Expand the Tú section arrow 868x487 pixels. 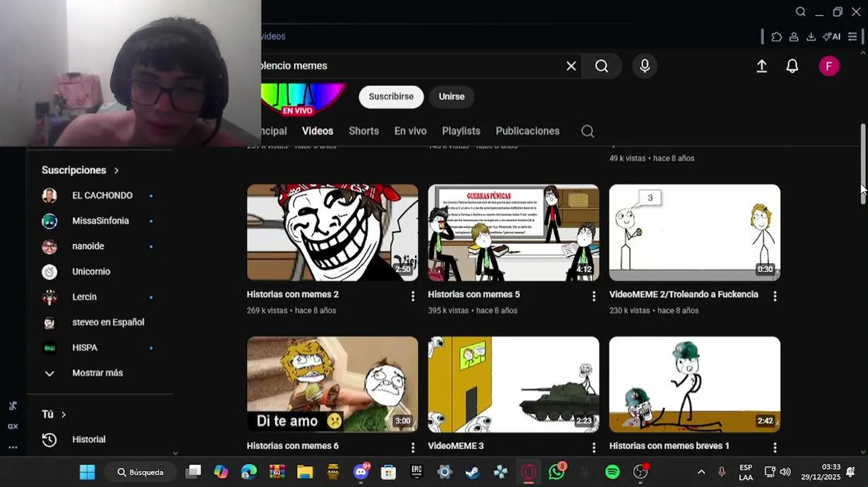click(64, 415)
